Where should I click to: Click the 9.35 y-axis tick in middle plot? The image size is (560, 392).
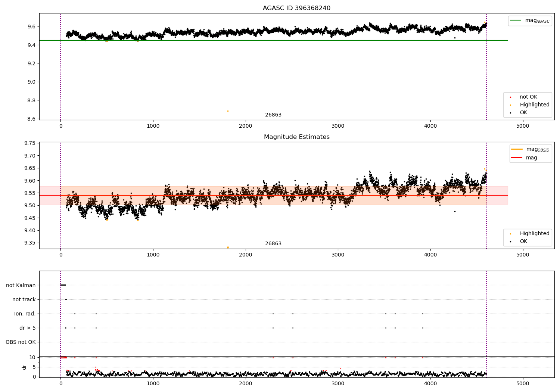tap(29, 243)
